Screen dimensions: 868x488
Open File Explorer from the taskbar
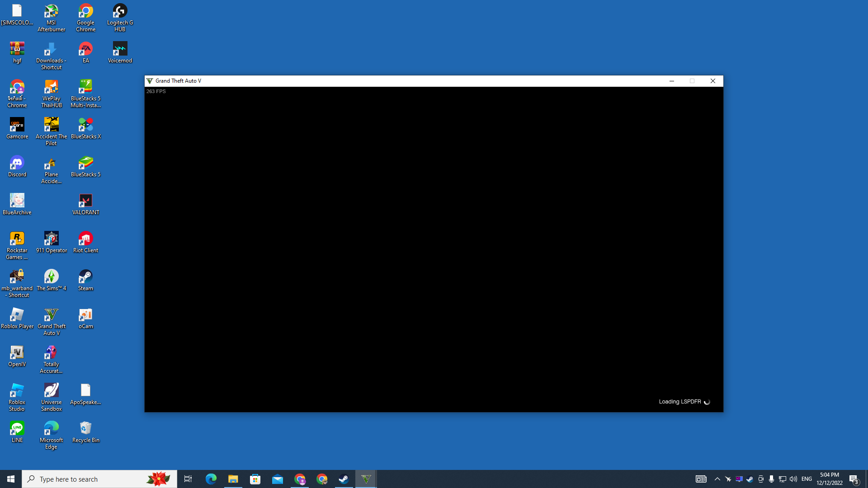233,479
